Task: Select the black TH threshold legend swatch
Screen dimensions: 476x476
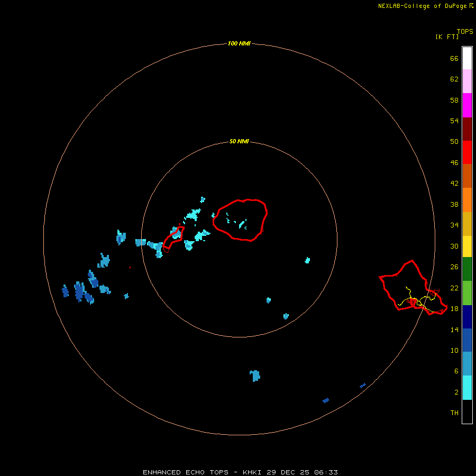Action: (467, 411)
